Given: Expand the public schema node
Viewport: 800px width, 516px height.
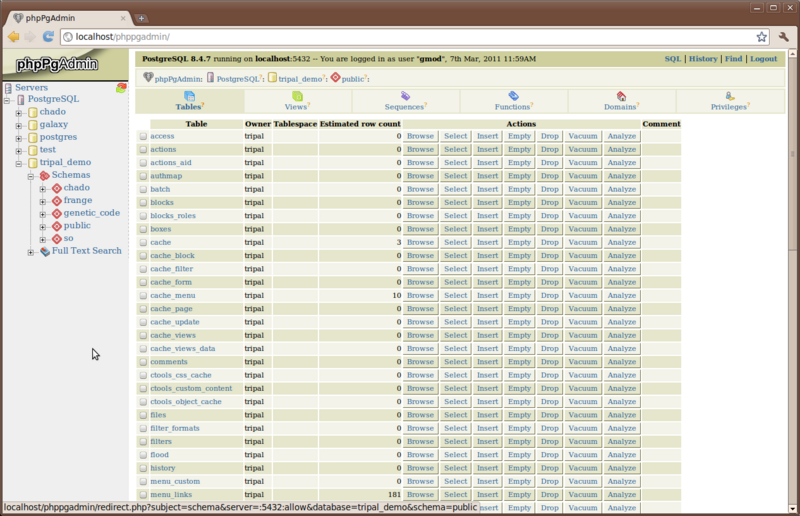Looking at the screenshot, I should click(43, 227).
